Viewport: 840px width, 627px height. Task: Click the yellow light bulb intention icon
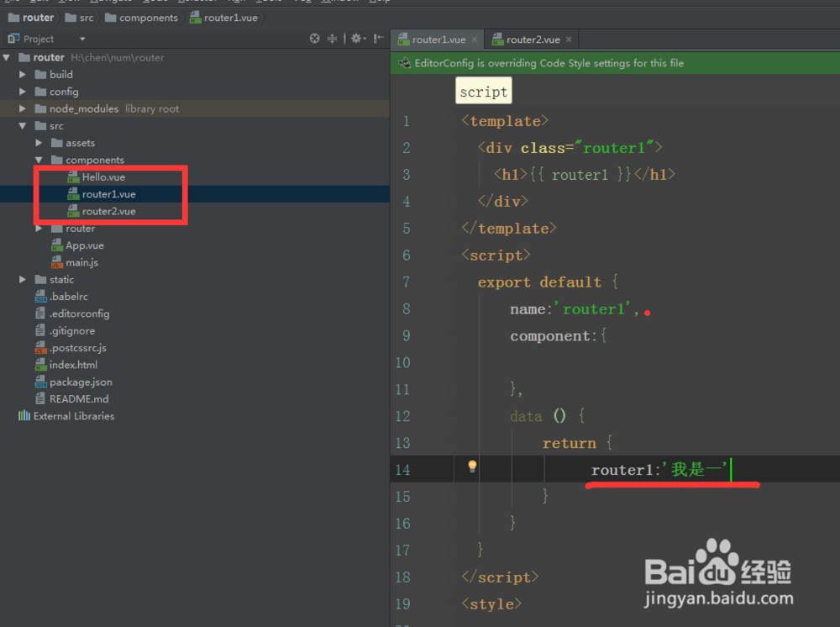point(472,466)
